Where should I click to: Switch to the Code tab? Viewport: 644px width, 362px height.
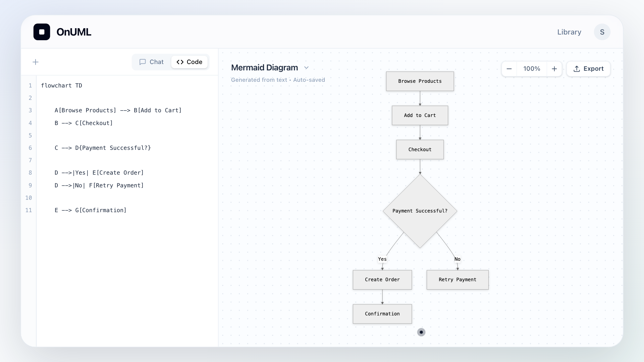click(x=190, y=62)
